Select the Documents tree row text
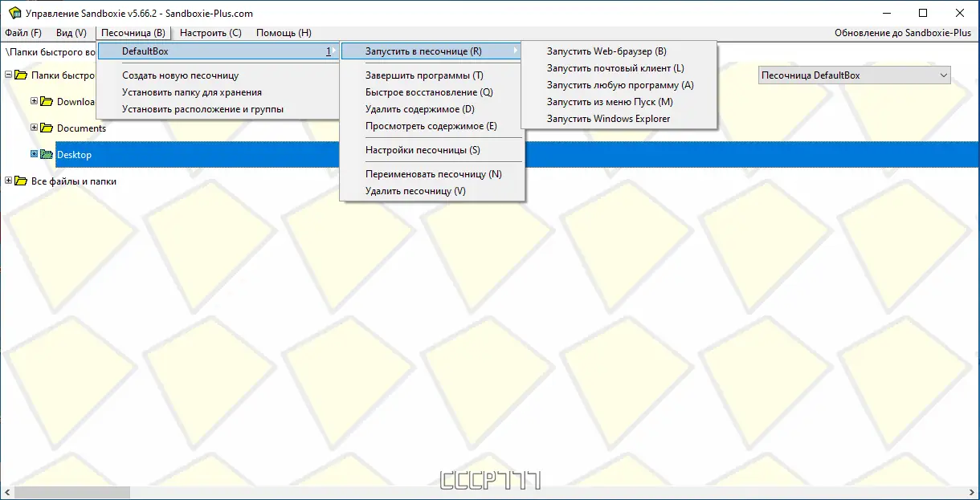This screenshot has width=980, height=500. tap(81, 128)
